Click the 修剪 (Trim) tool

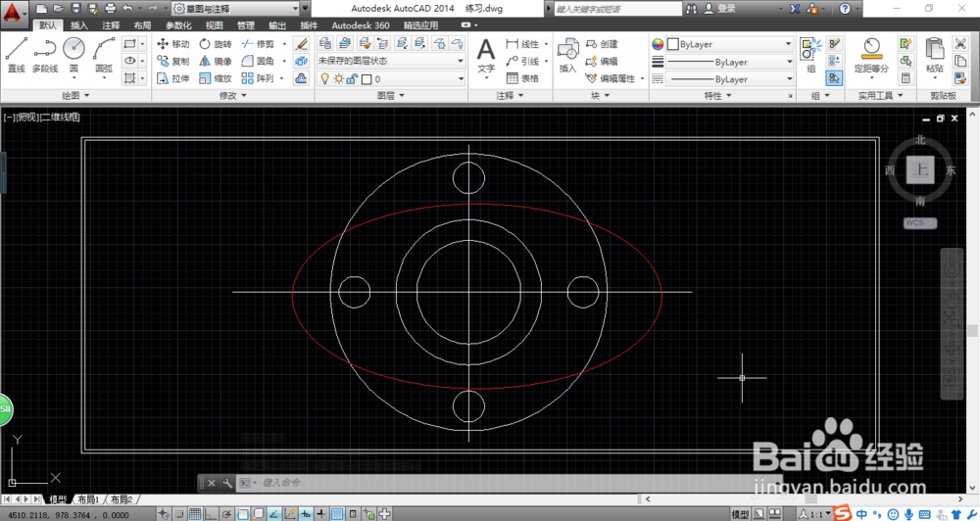pyautogui.click(x=258, y=44)
